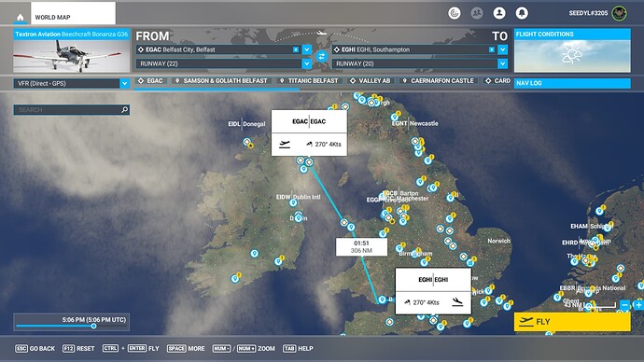Viewport: 644px width, 362px height.
Task: Swap departure and arrival airports icon
Action: coord(322,56)
